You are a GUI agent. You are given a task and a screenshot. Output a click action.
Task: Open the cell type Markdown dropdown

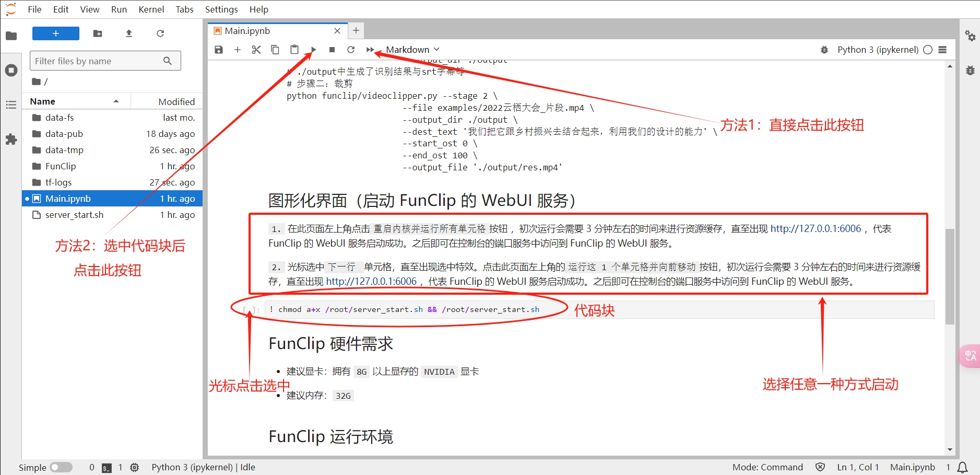click(412, 50)
